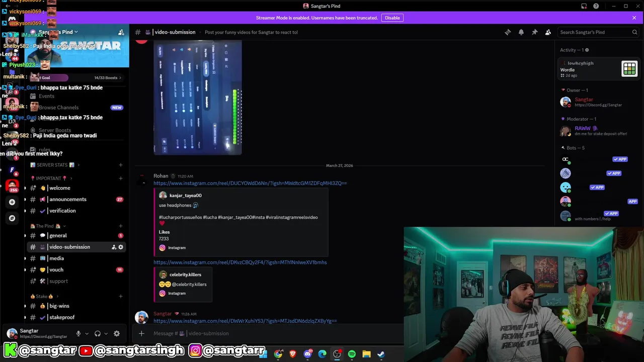Open Browse Channels item
Viewport: 644px width, 362px height.
(75, 108)
